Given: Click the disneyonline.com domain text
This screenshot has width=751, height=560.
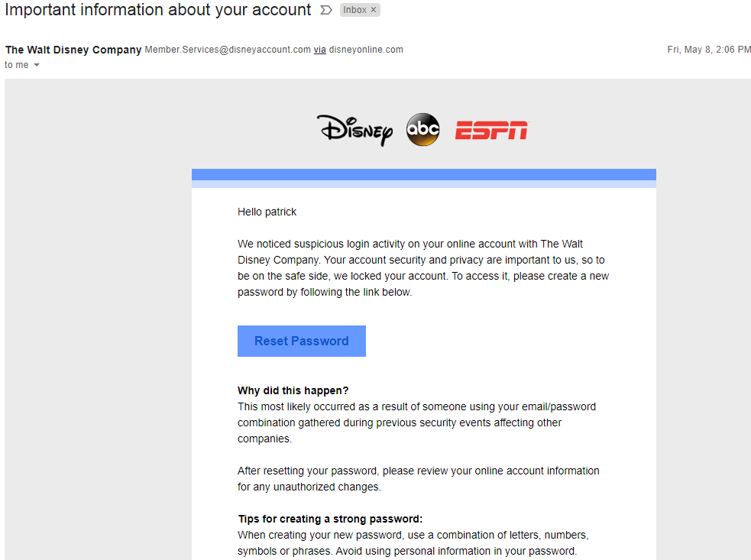Looking at the screenshot, I should click(366, 50).
